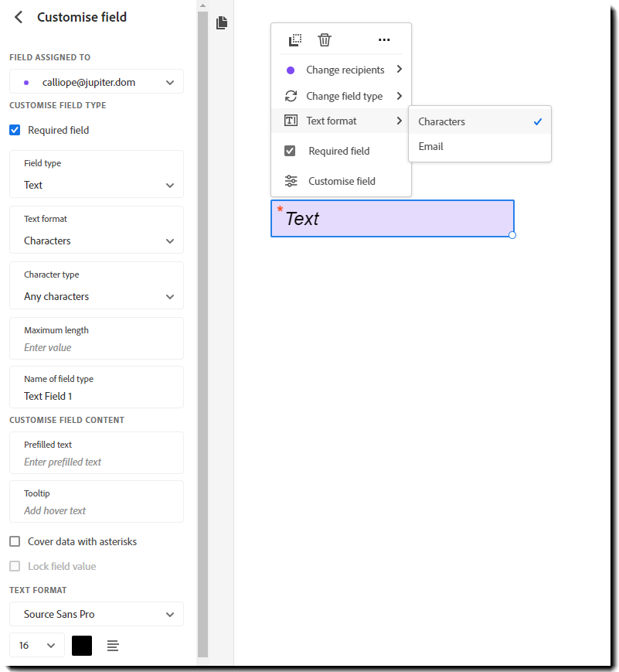Click the duplicate field icon in popup toolbar
Screen dimensions: 619x672
point(294,40)
